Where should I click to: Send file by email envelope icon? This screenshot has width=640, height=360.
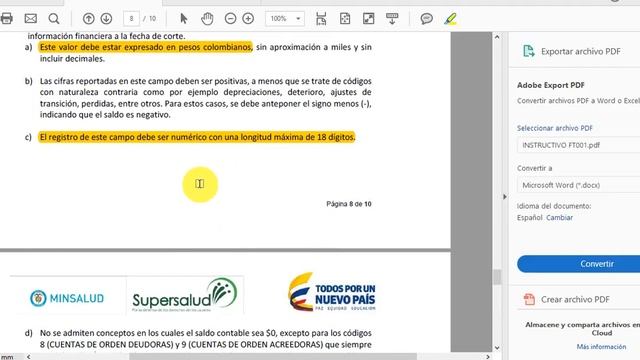click(x=31, y=18)
